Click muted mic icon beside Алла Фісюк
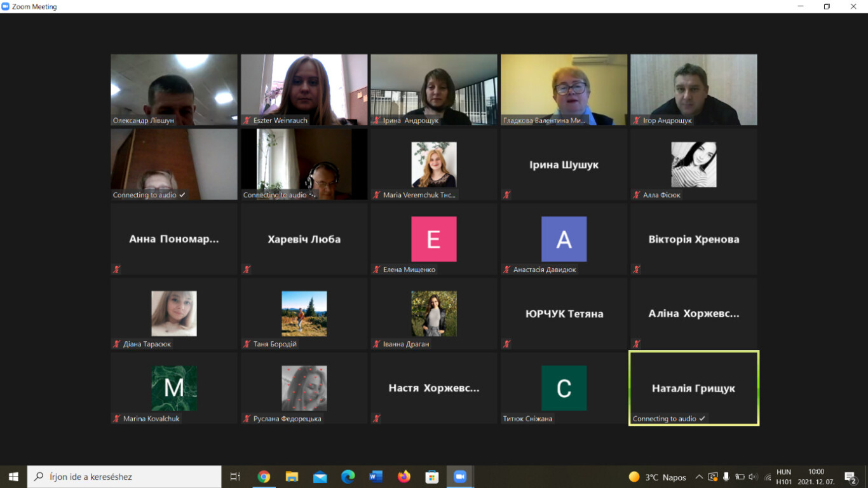The width and height of the screenshot is (868, 488). pyautogui.click(x=636, y=195)
